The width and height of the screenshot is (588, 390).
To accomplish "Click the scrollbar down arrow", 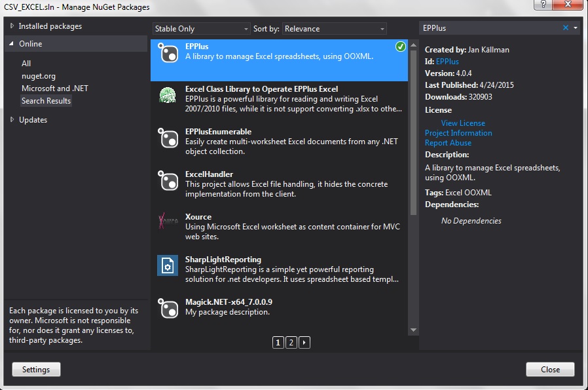I will click(x=413, y=330).
